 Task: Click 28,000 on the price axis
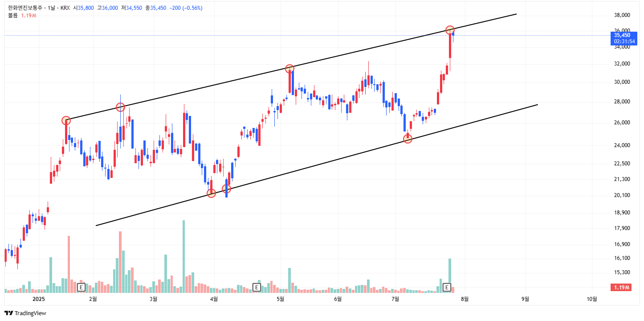point(622,102)
